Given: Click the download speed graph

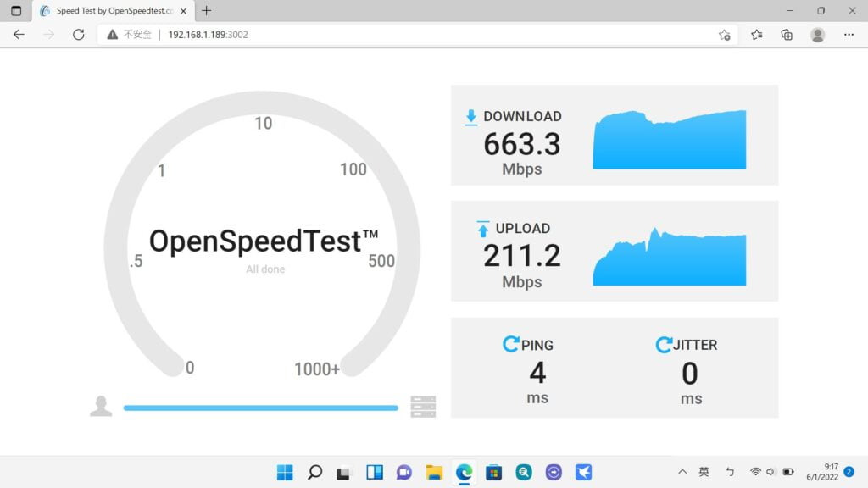Looking at the screenshot, I should (x=670, y=140).
